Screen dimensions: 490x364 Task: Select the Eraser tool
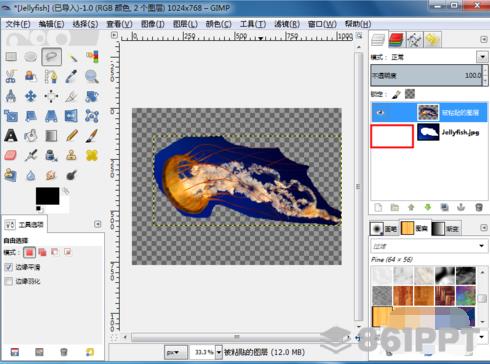tap(11, 155)
